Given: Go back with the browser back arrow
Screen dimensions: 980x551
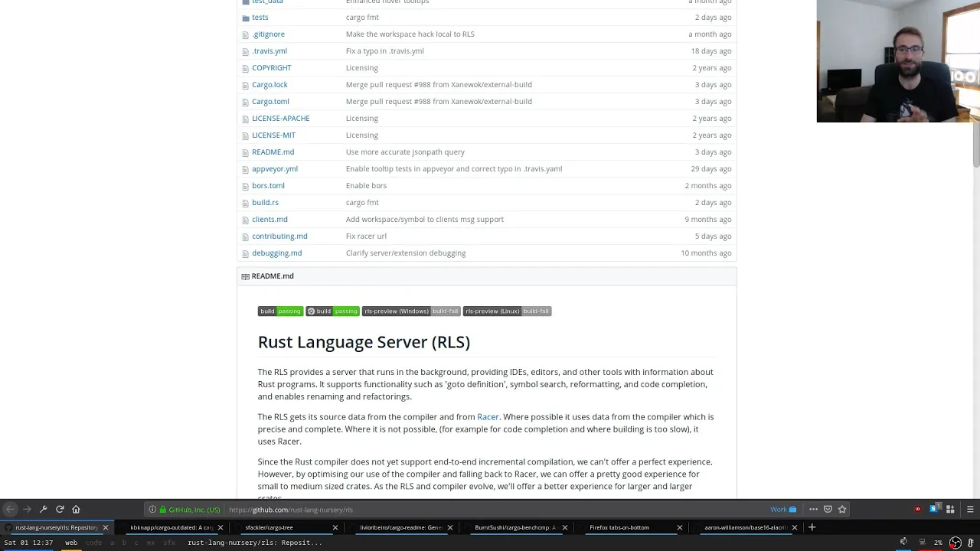Looking at the screenshot, I should 10,509.
